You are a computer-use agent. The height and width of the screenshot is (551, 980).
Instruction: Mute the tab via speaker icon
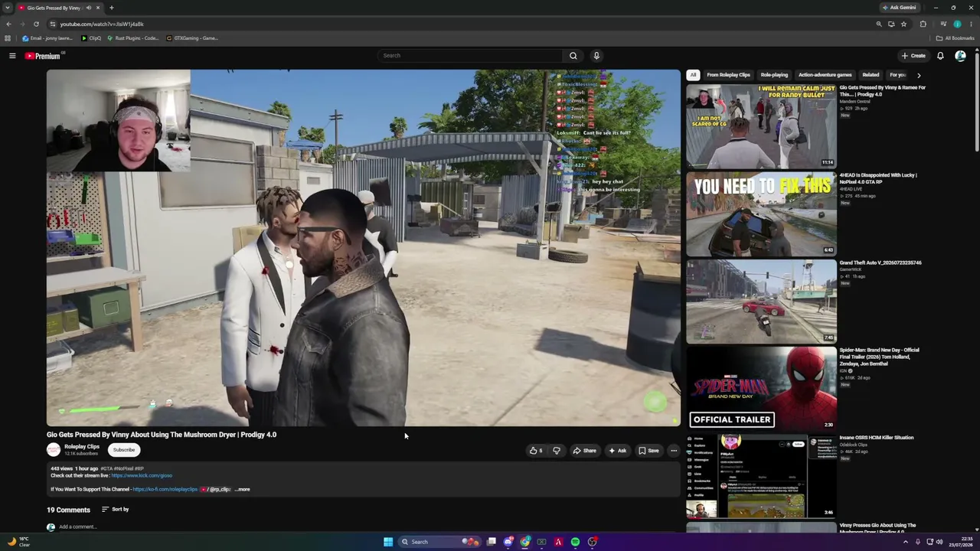[89, 8]
